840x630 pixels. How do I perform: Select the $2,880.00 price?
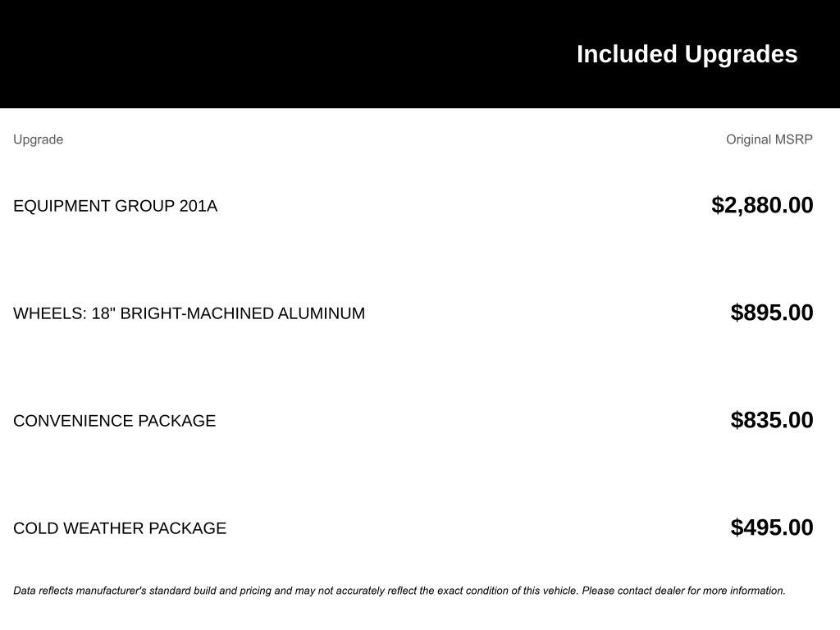762,205
